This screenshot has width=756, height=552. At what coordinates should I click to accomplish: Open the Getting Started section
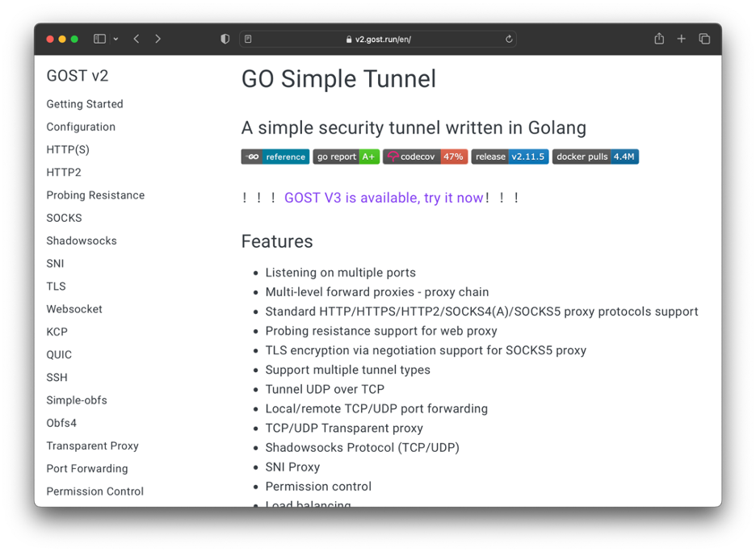coord(85,104)
